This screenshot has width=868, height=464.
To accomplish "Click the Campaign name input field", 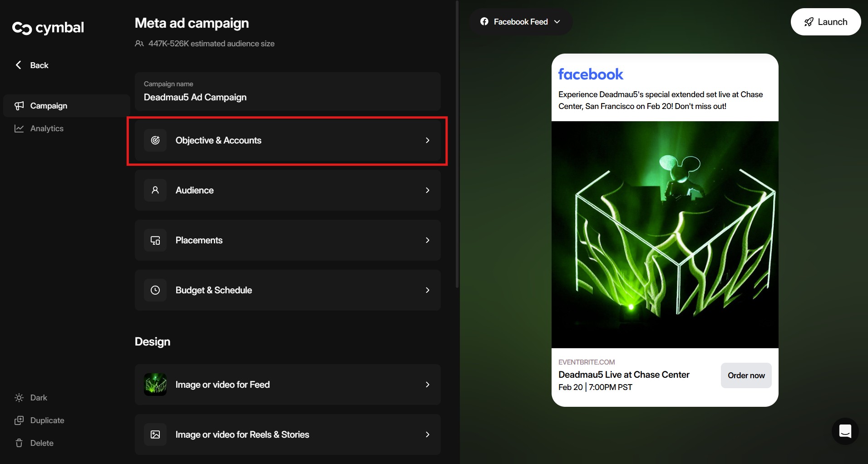I will tap(287, 97).
